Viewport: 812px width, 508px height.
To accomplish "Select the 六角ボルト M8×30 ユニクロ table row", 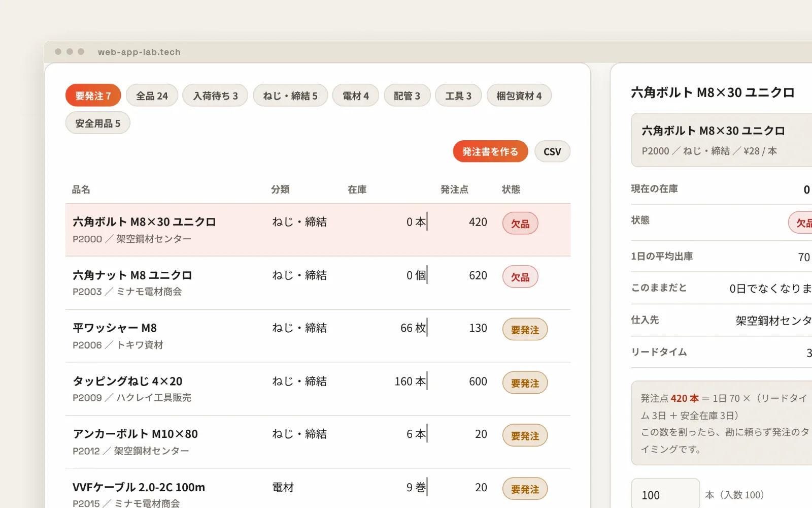I will point(318,230).
